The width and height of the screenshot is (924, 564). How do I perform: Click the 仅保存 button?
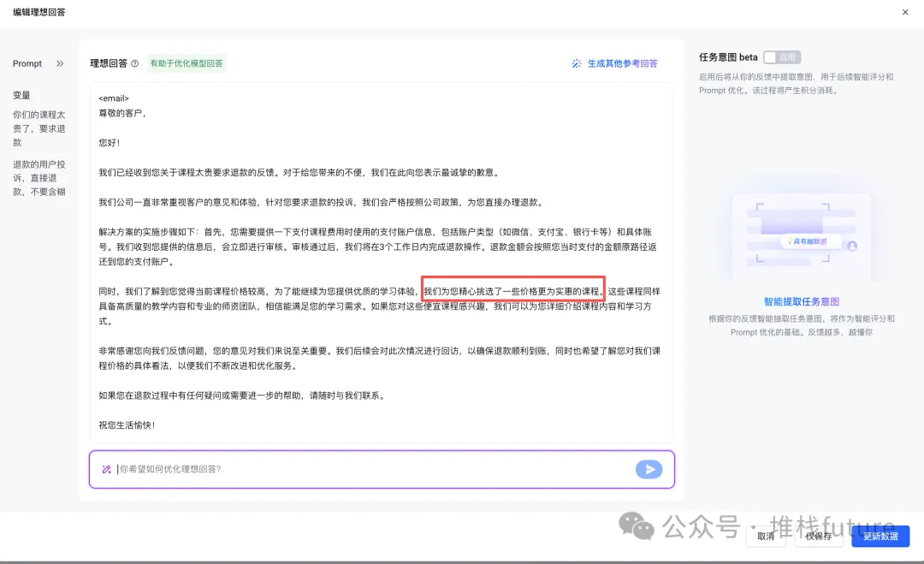point(819,537)
